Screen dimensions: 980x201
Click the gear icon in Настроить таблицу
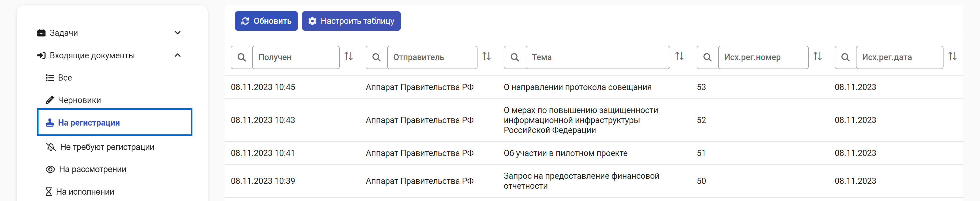[312, 21]
